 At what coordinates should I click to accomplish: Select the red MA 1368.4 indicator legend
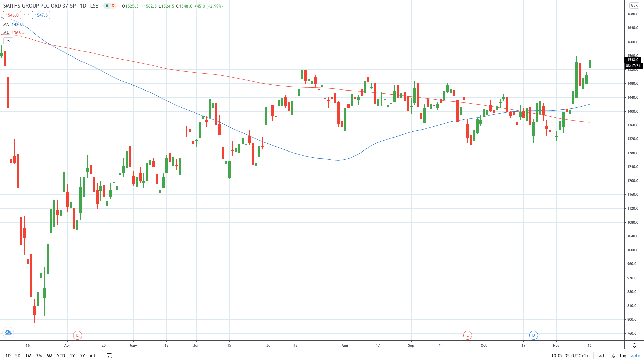pos(14,33)
